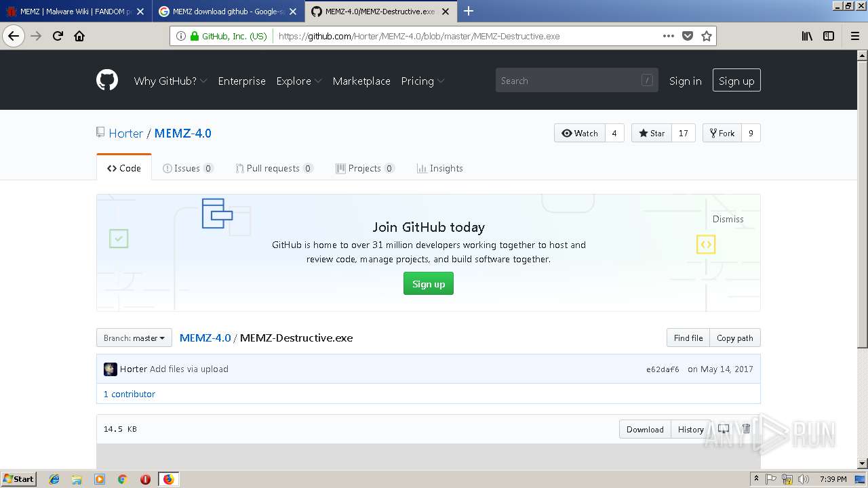Click MEMZ-4.0 breadcrumb link
This screenshot has height=488, width=868.
tap(205, 338)
